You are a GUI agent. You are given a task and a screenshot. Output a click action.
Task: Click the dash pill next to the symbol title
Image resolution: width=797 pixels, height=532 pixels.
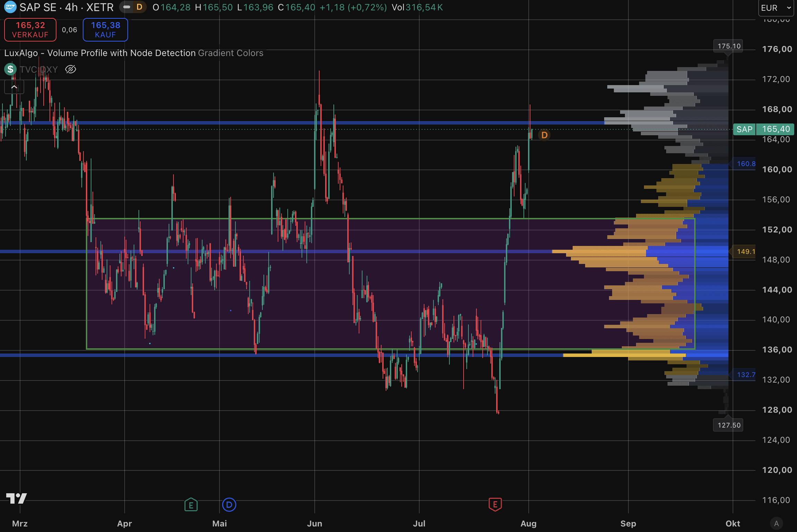pos(127,7)
